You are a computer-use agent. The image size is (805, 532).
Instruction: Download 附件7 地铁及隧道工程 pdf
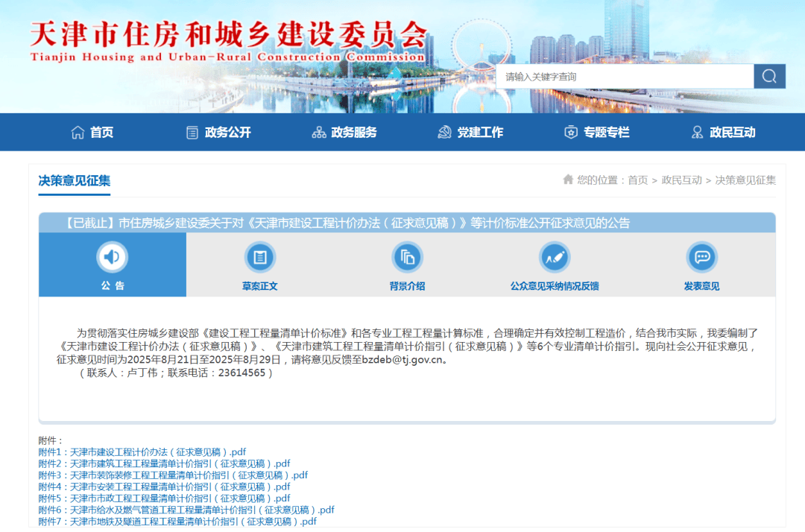point(177,522)
